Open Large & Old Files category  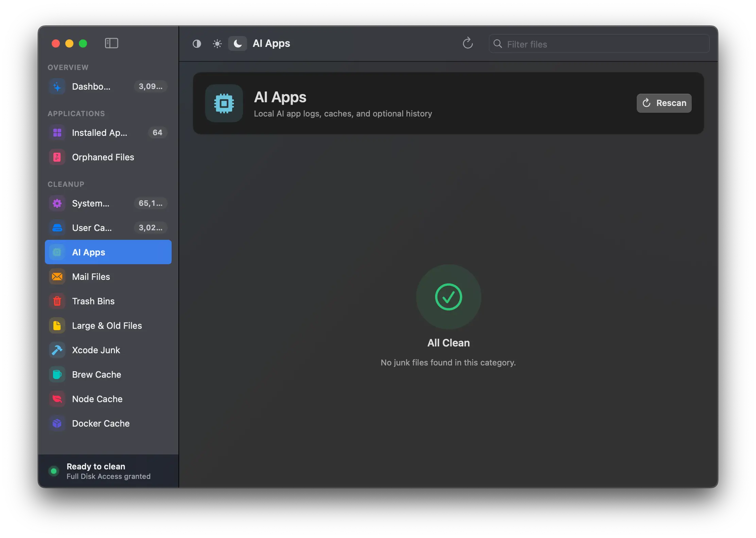(x=108, y=326)
